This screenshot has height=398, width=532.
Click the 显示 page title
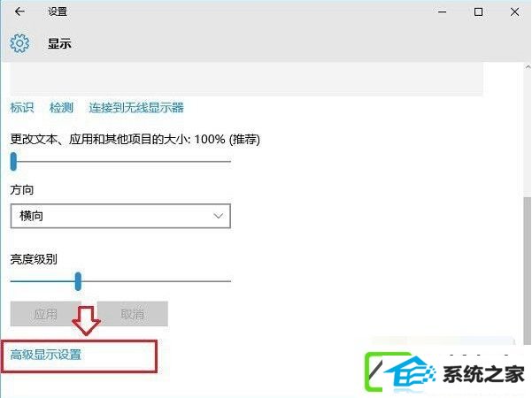59,43
